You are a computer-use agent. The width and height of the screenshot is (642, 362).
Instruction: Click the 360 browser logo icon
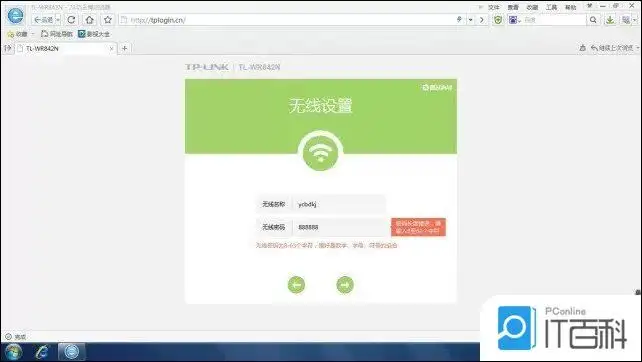(15, 16)
